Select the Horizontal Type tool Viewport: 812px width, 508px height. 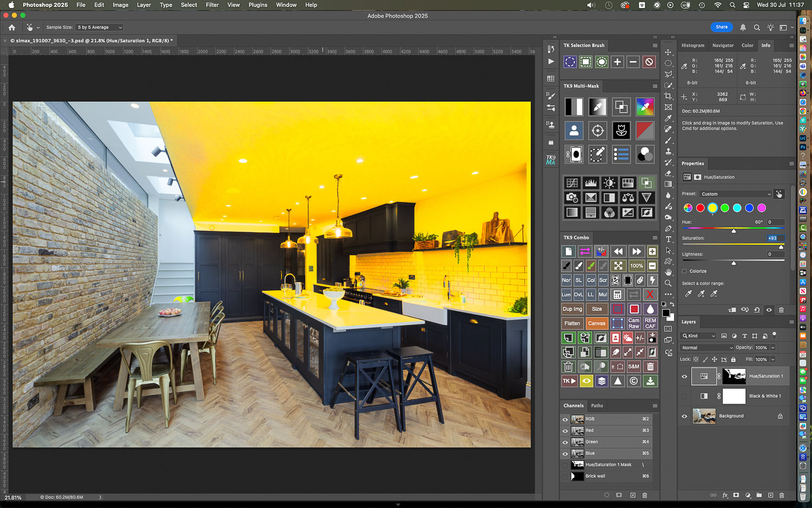point(669,239)
